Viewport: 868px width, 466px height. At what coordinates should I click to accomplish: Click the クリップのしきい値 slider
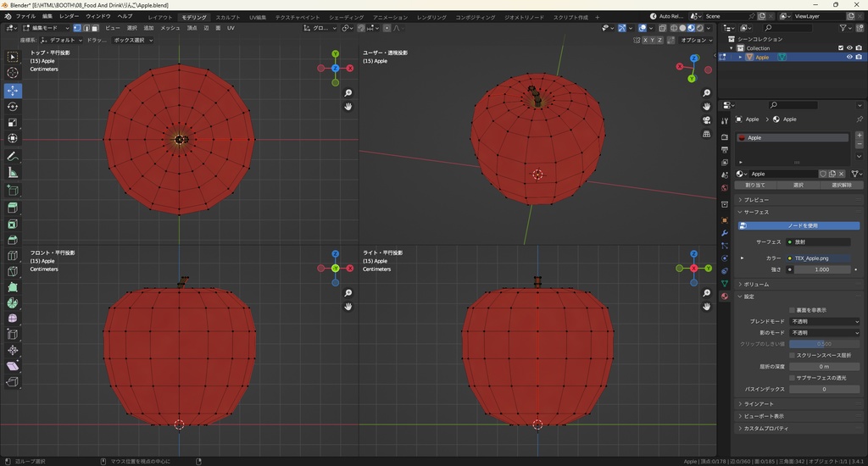pos(824,344)
